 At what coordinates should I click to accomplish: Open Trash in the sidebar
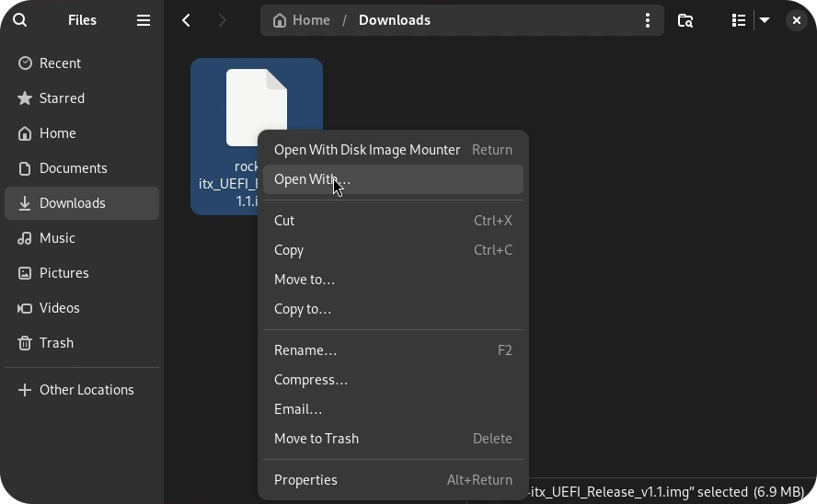pos(82,343)
